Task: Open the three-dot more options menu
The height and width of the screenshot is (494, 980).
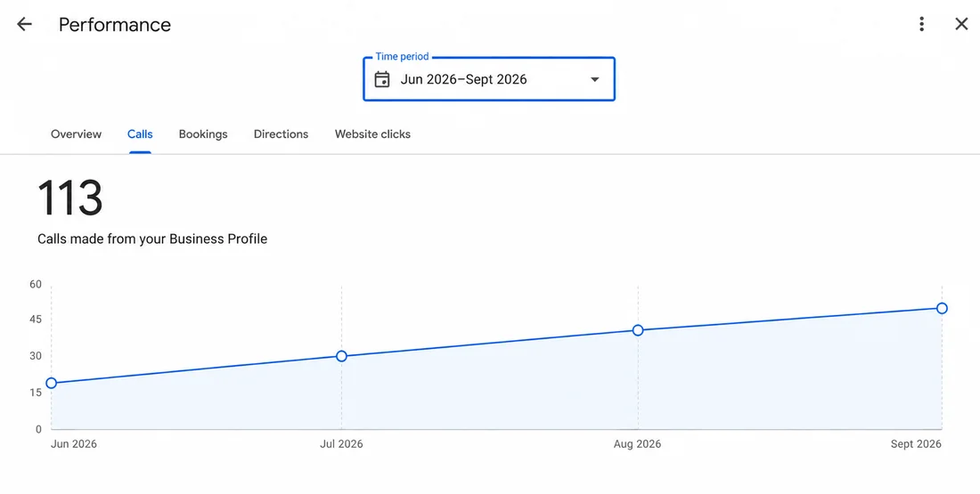Action: [x=921, y=24]
